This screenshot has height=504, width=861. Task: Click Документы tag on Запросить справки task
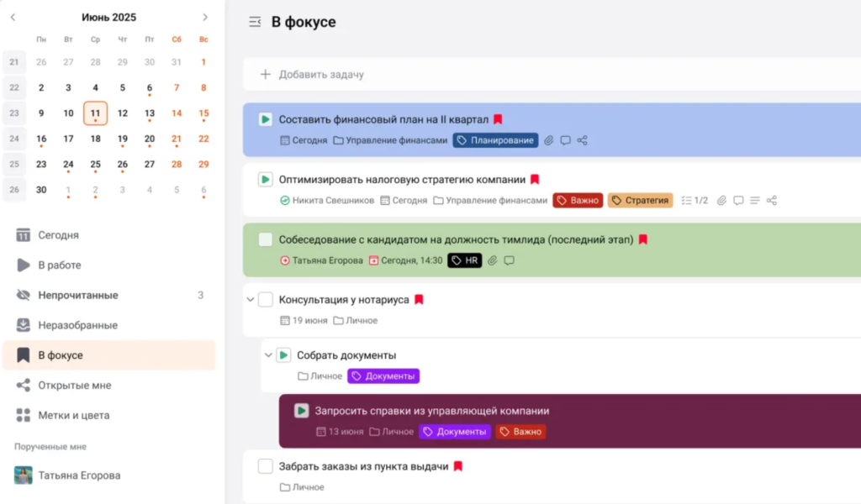pyautogui.click(x=455, y=432)
